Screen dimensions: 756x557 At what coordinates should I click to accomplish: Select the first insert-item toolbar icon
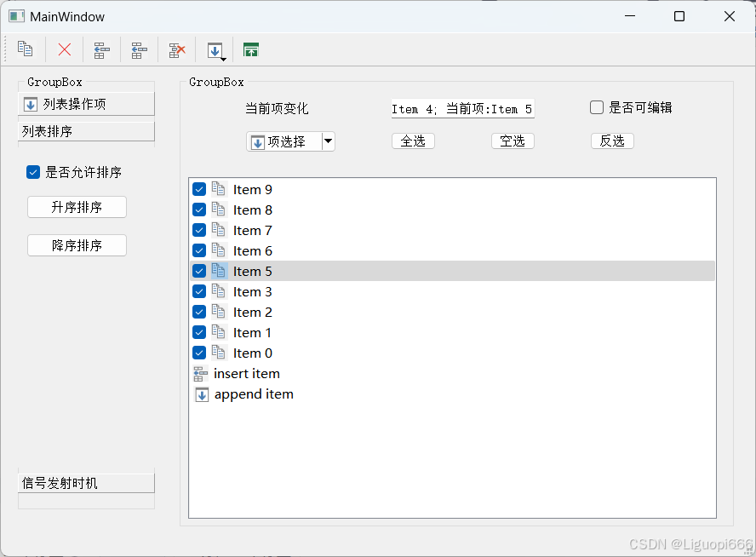click(102, 49)
